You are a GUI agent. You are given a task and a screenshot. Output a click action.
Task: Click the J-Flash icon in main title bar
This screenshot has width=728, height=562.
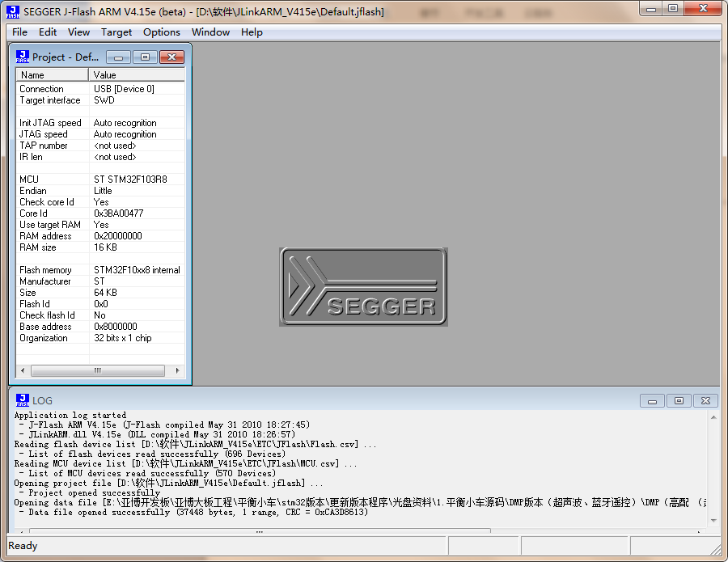[12, 11]
